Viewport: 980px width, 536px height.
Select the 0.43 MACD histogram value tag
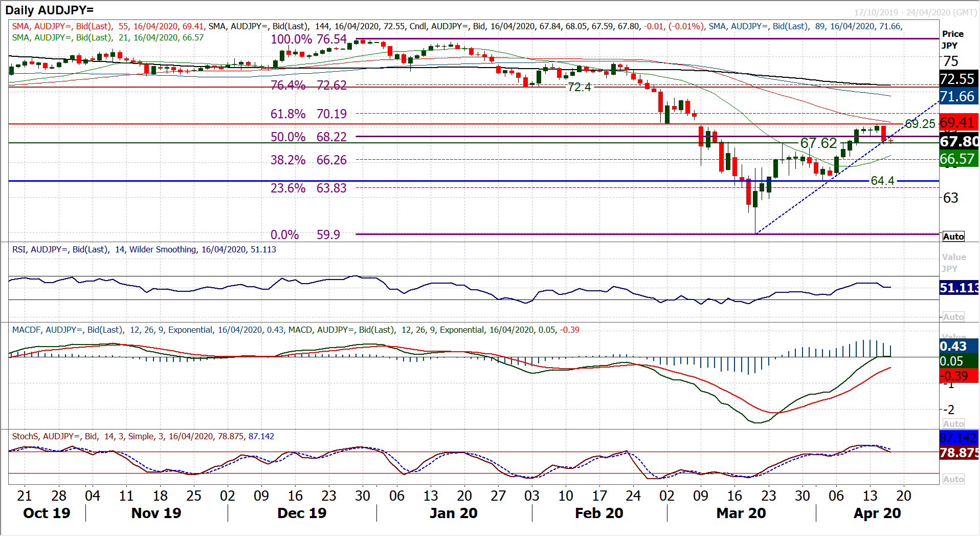tap(959, 346)
